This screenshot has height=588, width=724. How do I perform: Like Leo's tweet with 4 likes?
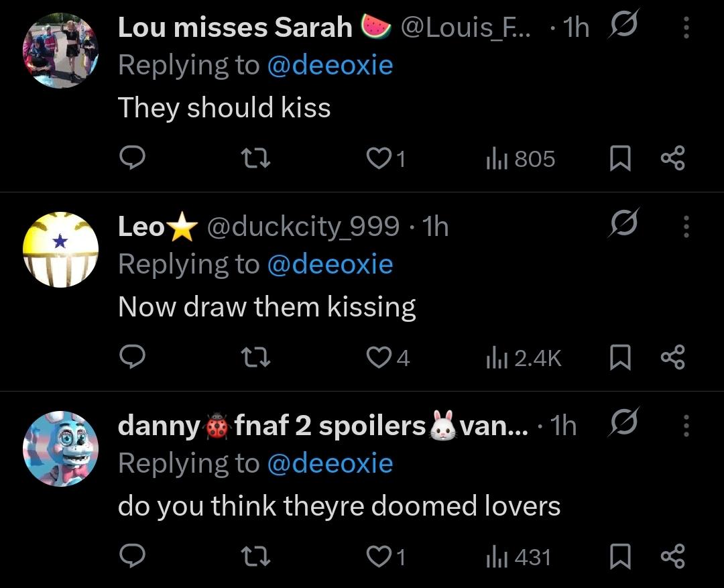click(x=379, y=359)
